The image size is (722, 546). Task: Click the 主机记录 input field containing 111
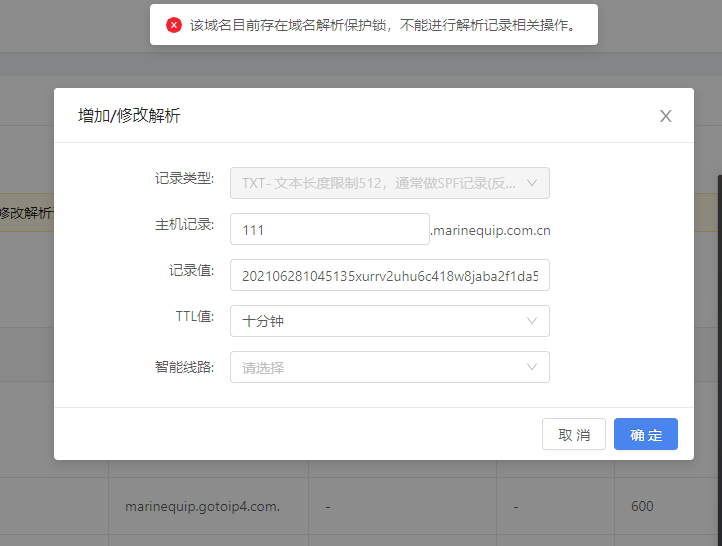click(330, 229)
